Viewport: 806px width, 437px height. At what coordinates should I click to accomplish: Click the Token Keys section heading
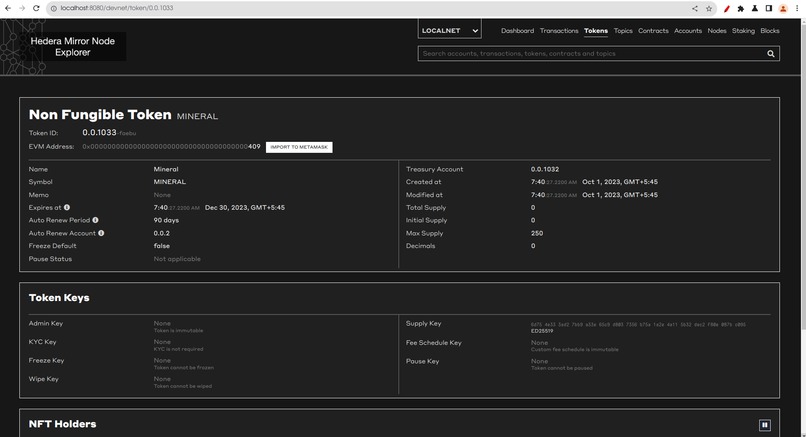tap(59, 298)
